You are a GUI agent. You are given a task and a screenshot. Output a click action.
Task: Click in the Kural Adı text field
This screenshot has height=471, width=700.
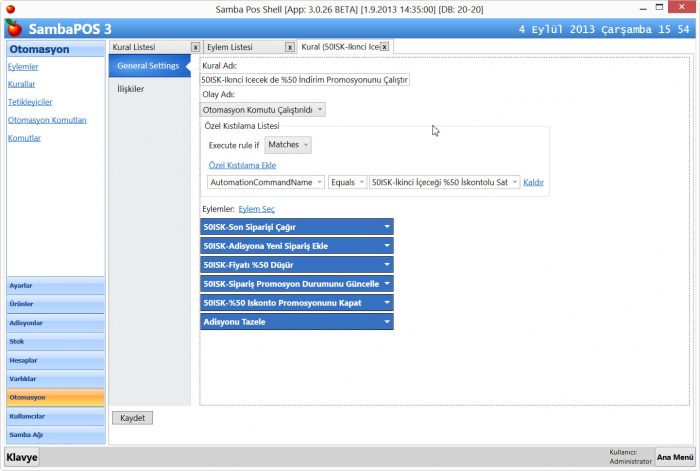tap(304, 79)
